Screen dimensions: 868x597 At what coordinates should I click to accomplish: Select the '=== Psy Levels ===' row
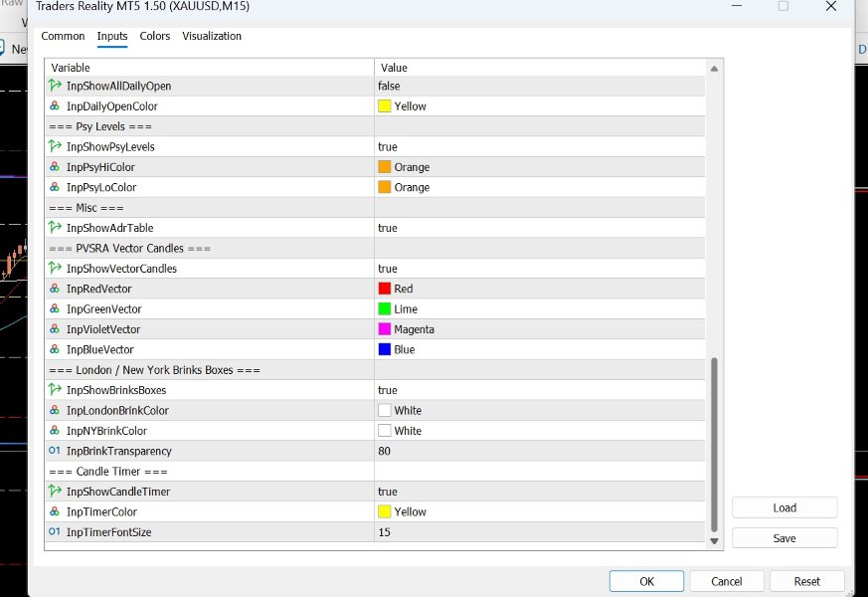coord(375,126)
